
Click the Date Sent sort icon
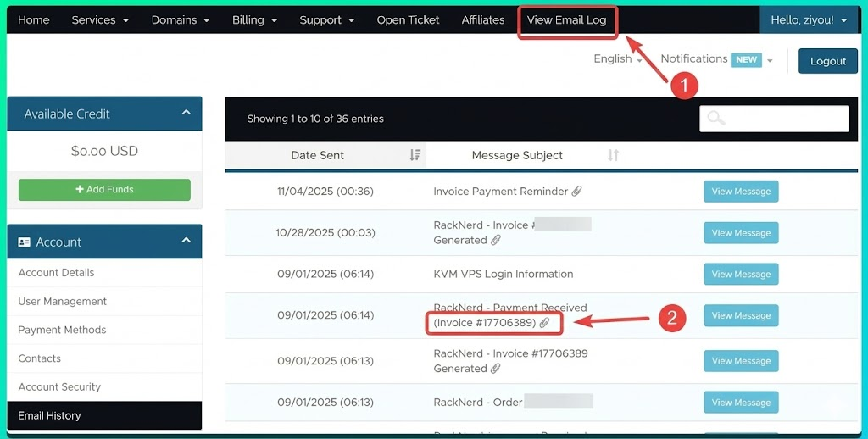coord(415,155)
